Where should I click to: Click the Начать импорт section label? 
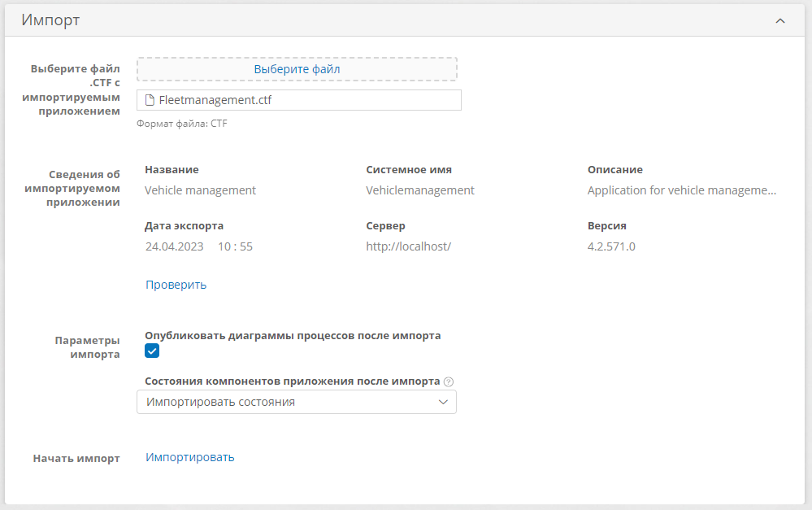[76, 459]
